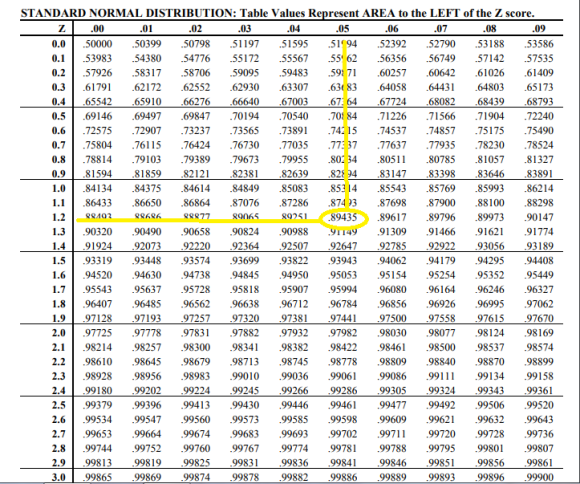The height and width of the screenshot is (484, 580).
Task: Click the table title STANDARD NORMAL DISTRIBUTION
Action: pyautogui.click(x=128, y=13)
